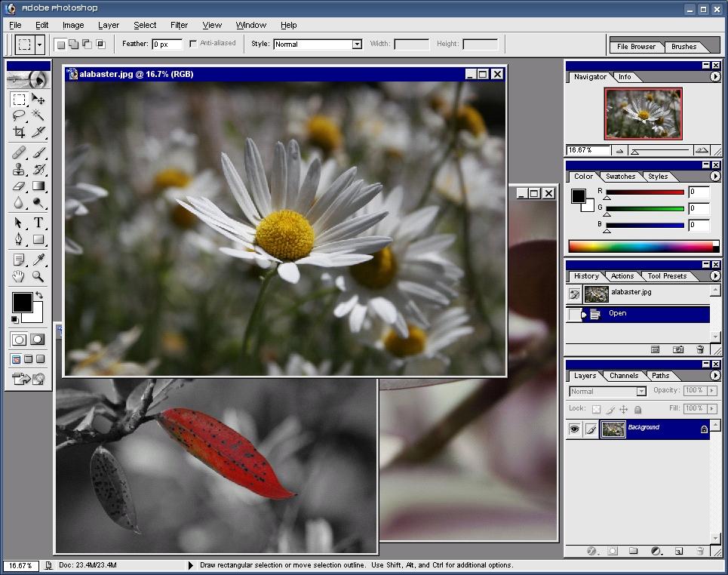This screenshot has height=575, width=728.
Task: Select the Magic Wand tool
Action: [38, 115]
